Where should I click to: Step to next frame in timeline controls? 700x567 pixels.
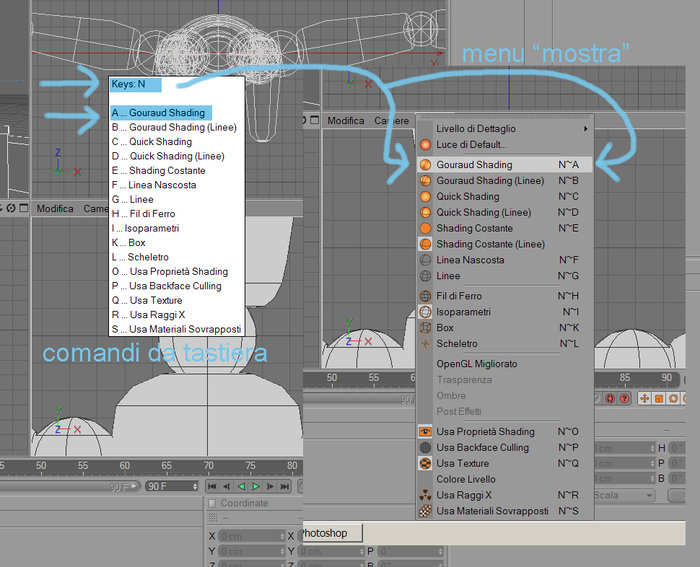270,486
